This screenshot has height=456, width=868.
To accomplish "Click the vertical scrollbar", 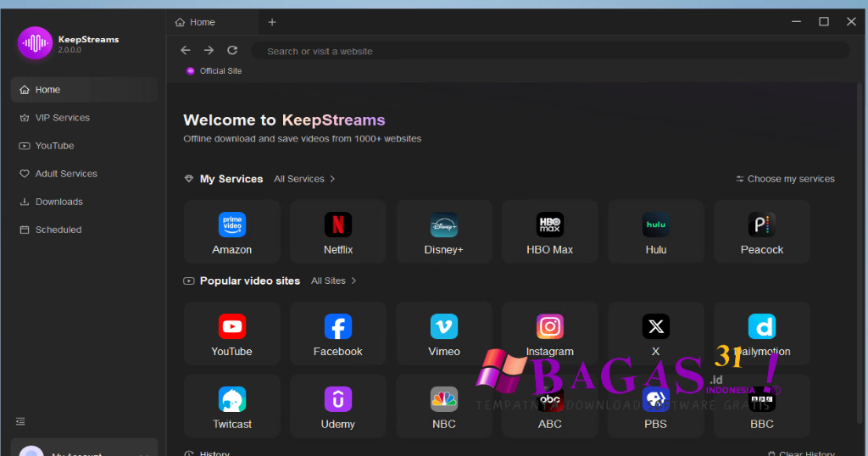I will point(860,252).
